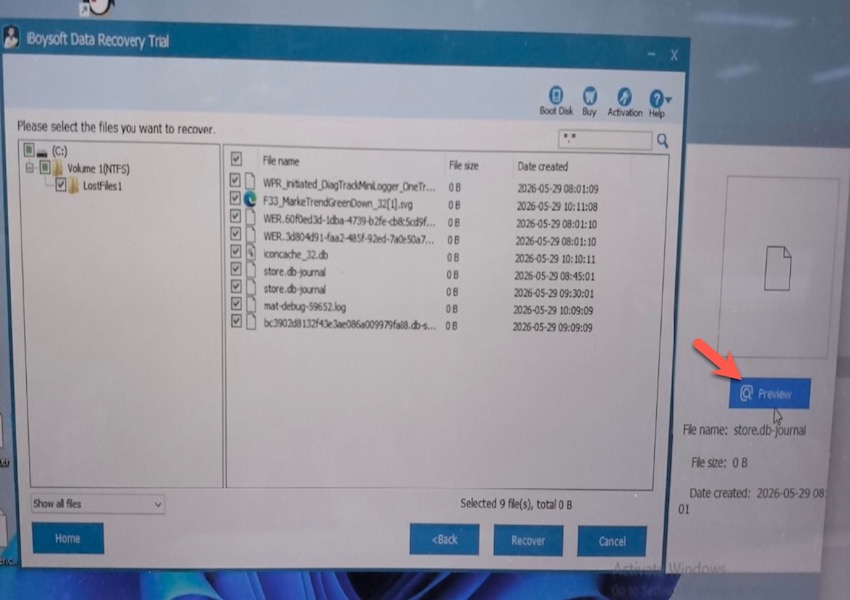Toggle the LostFiles1 folder checkbox

61,185
